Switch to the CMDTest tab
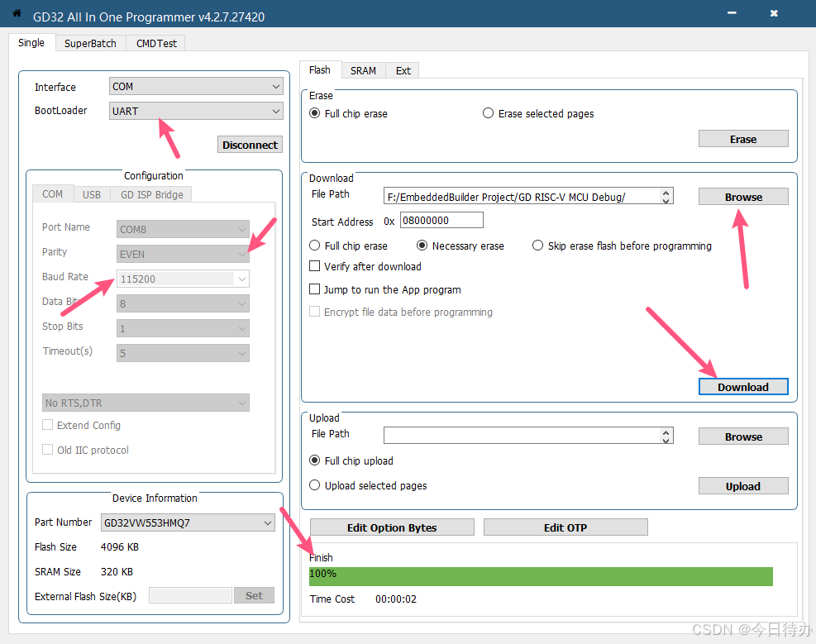The image size is (816, 644). point(156,43)
